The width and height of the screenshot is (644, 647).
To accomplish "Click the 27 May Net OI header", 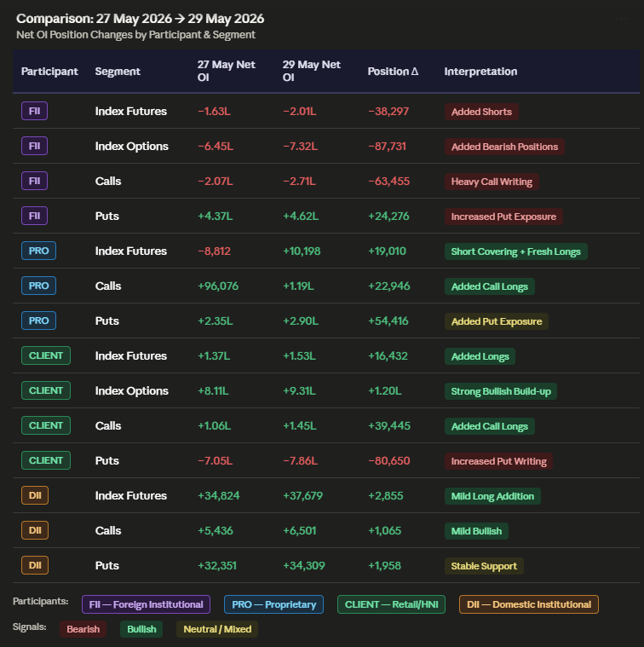I will click(226, 71).
